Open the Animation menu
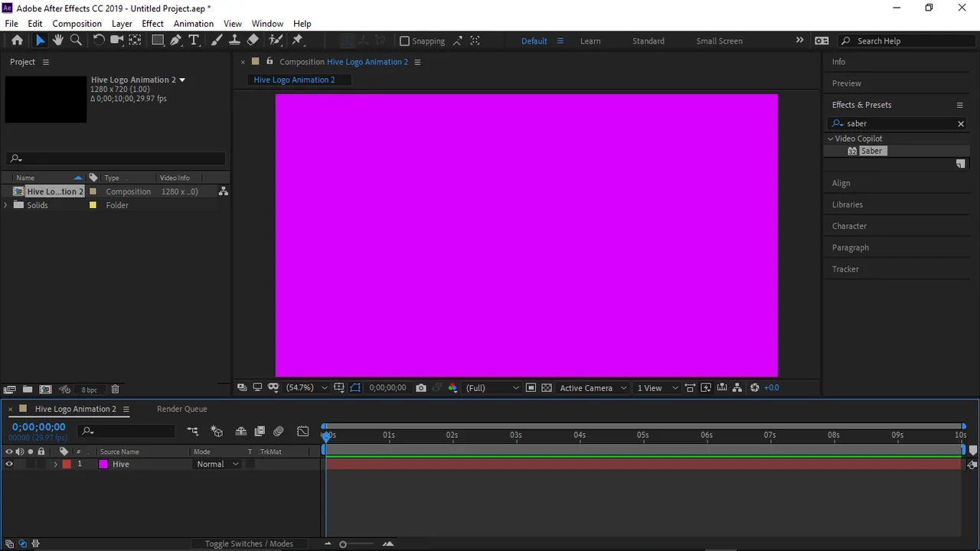This screenshot has width=980, height=551. pyautogui.click(x=194, y=24)
